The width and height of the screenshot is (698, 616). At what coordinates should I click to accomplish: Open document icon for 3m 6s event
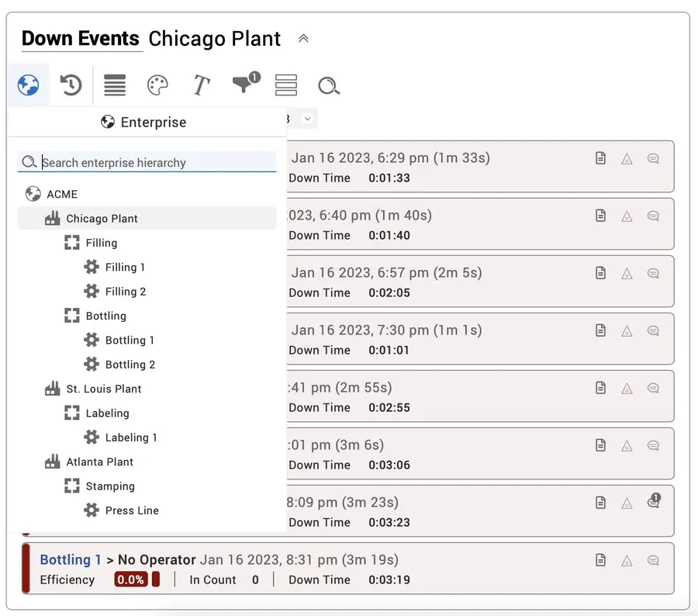pyautogui.click(x=600, y=445)
